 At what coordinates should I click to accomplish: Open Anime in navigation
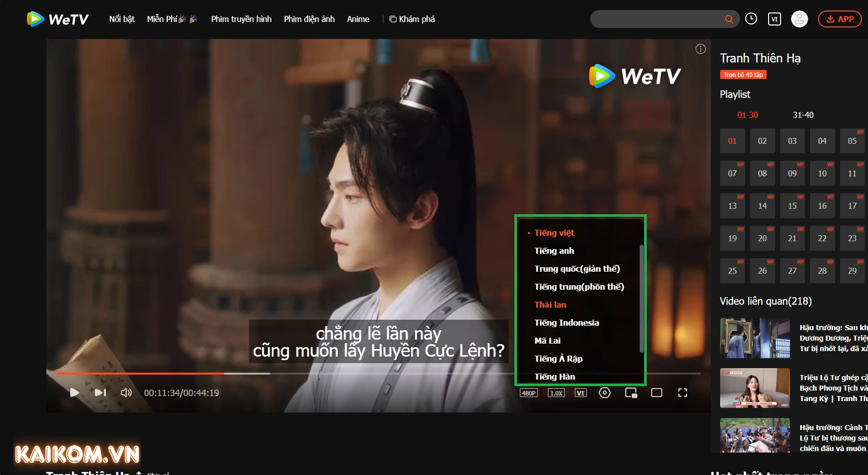tap(358, 19)
